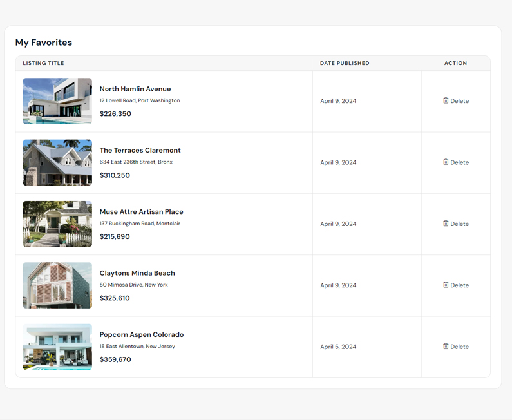
Task: Open North Hamlin Avenue listing photo
Action: (57, 101)
